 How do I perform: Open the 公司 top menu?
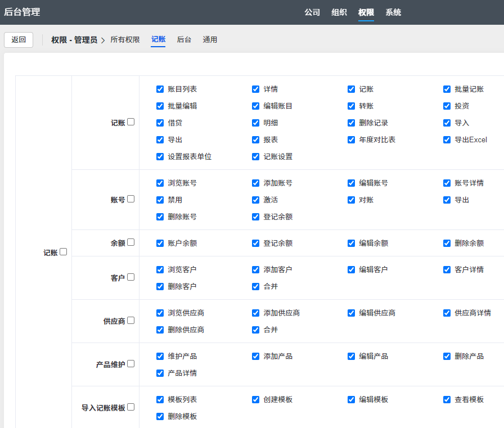[x=312, y=12]
